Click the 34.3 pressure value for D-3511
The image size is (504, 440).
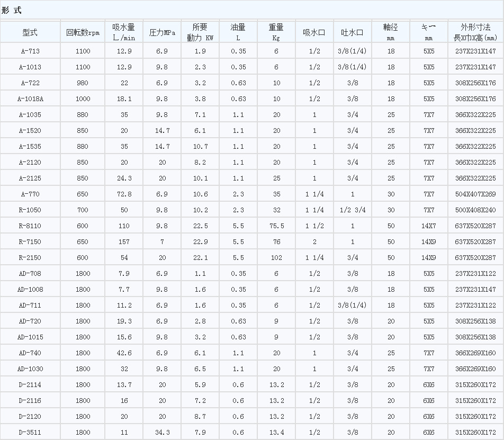click(162, 432)
